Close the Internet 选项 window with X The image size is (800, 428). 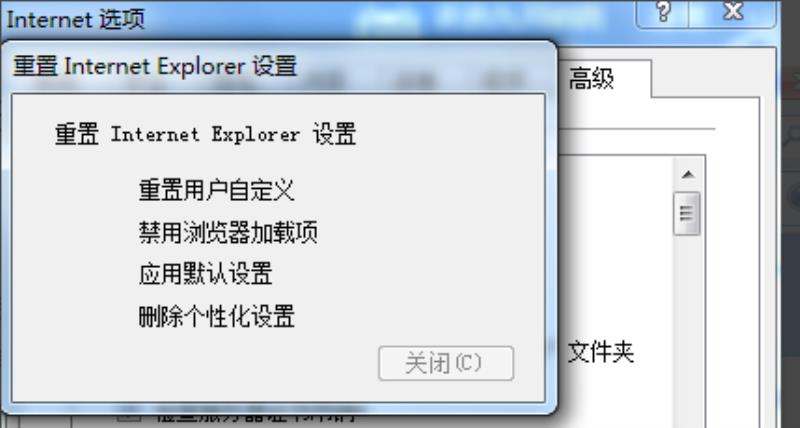click(x=733, y=12)
